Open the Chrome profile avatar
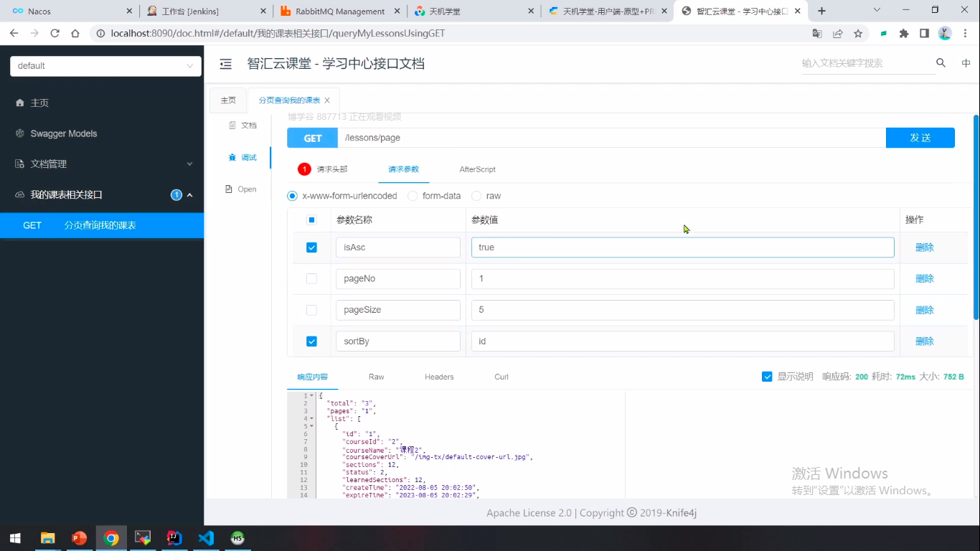Screen dimensions: 980x551 pos(945,33)
